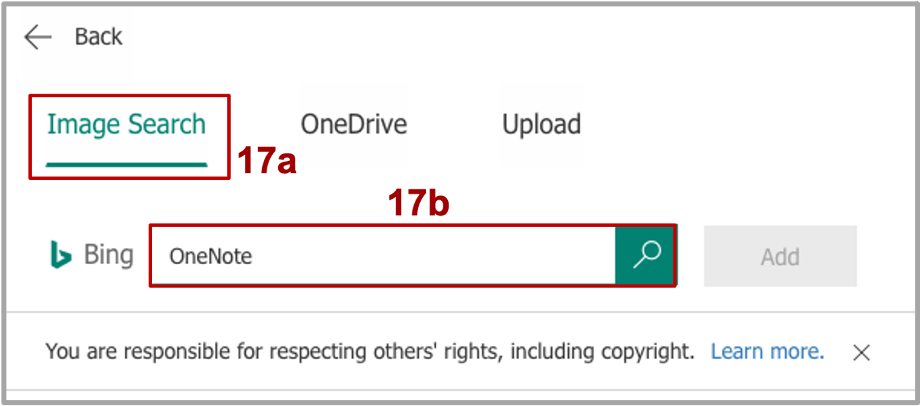Select the Upload tab
920x406 pixels.
click(x=541, y=124)
